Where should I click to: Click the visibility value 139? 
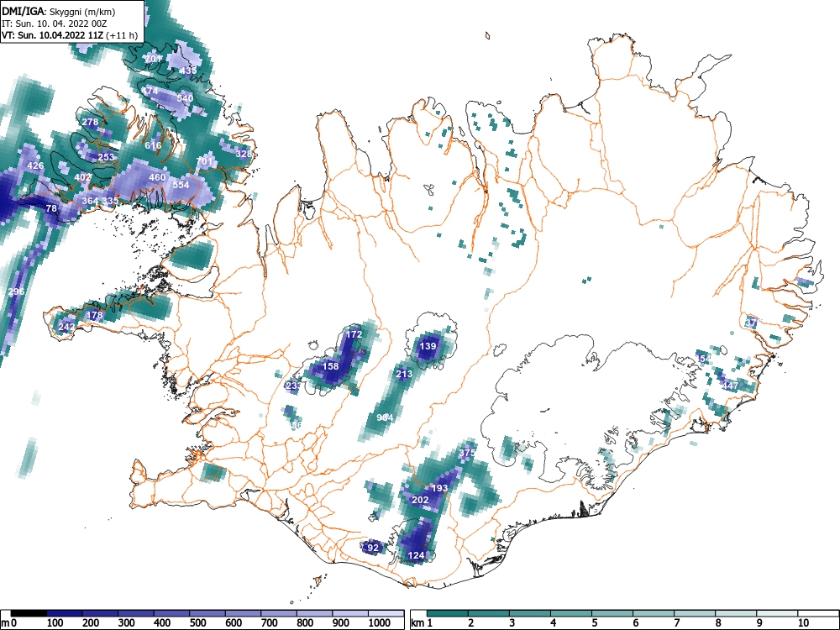pos(428,346)
